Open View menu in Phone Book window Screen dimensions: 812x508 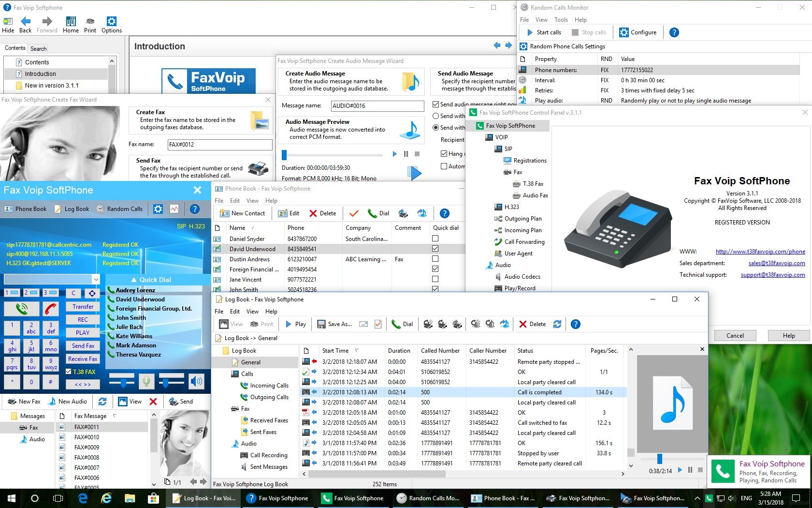click(x=252, y=201)
